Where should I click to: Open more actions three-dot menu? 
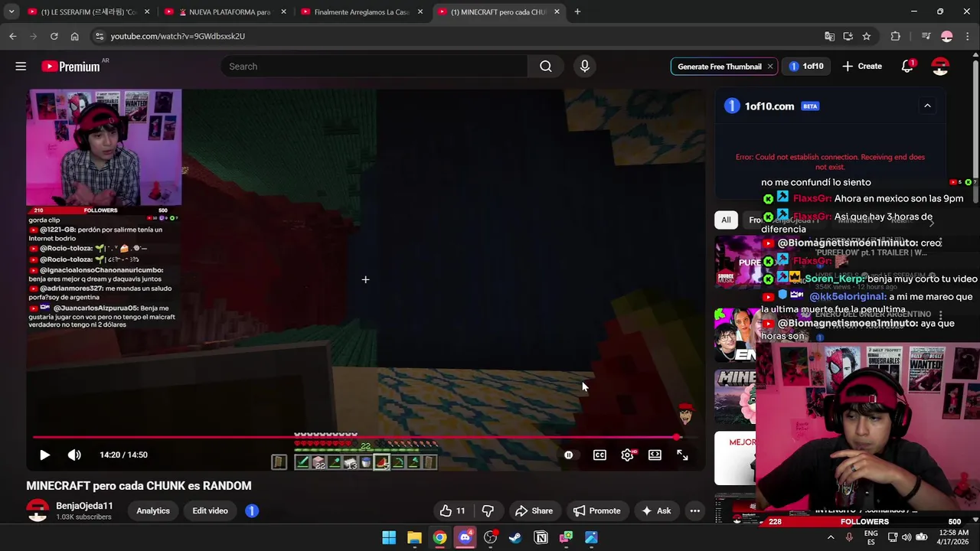694,510
